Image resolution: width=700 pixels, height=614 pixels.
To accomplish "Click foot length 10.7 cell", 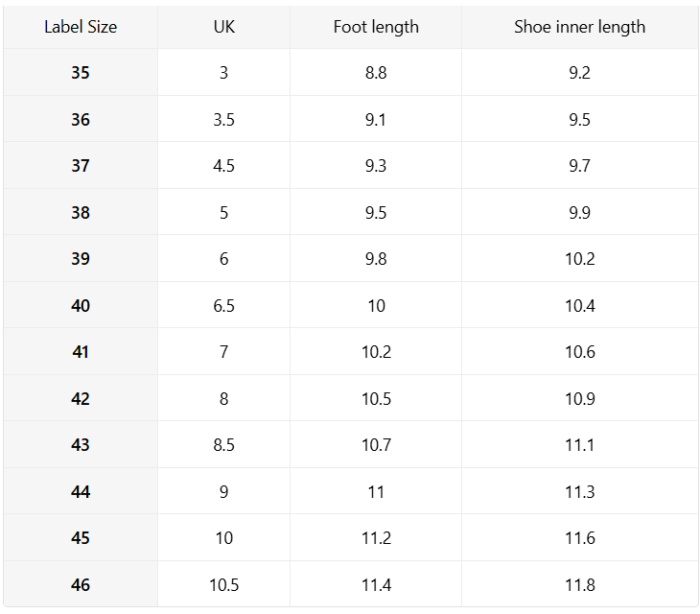I will [376, 445].
